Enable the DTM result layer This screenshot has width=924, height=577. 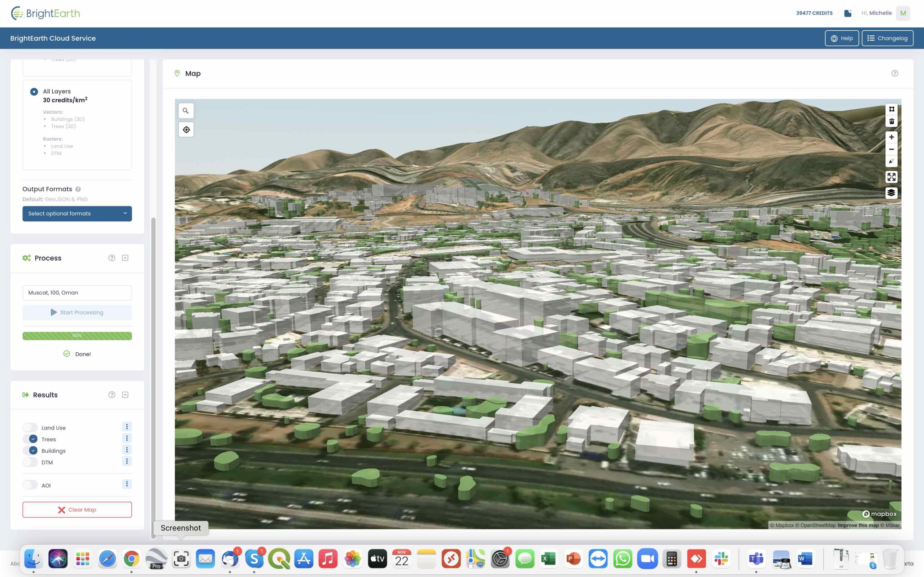tap(30, 462)
